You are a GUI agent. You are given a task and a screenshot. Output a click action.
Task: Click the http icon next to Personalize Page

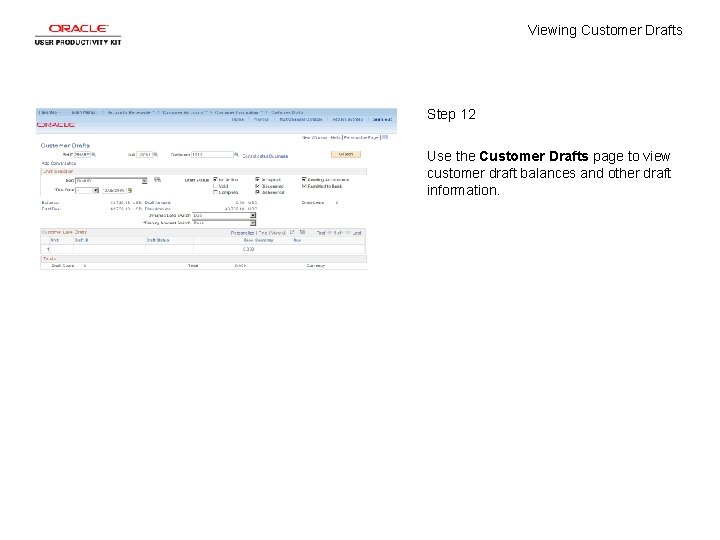pyautogui.click(x=385, y=137)
